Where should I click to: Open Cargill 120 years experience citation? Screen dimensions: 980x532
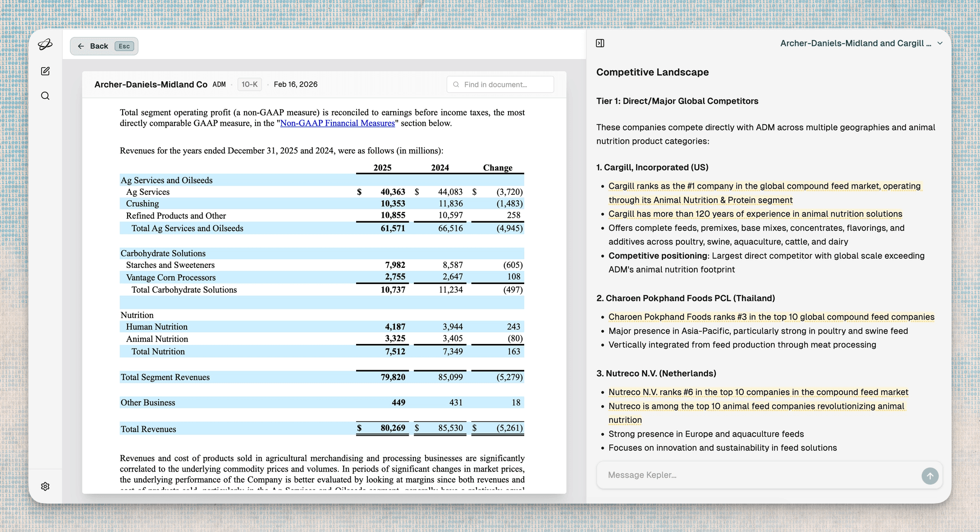755,214
